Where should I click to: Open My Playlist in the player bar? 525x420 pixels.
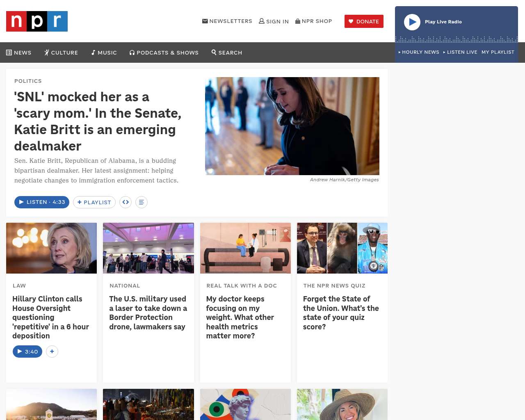click(x=498, y=52)
